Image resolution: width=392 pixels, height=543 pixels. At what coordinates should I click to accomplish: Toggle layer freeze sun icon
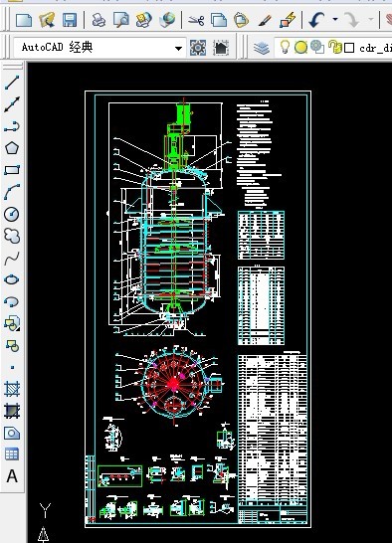click(300, 47)
